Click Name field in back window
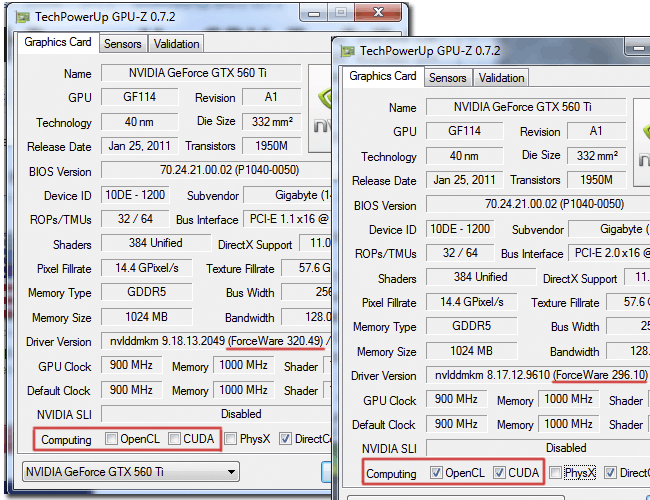The width and height of the screenshot is (650, 500). (201, 73)
